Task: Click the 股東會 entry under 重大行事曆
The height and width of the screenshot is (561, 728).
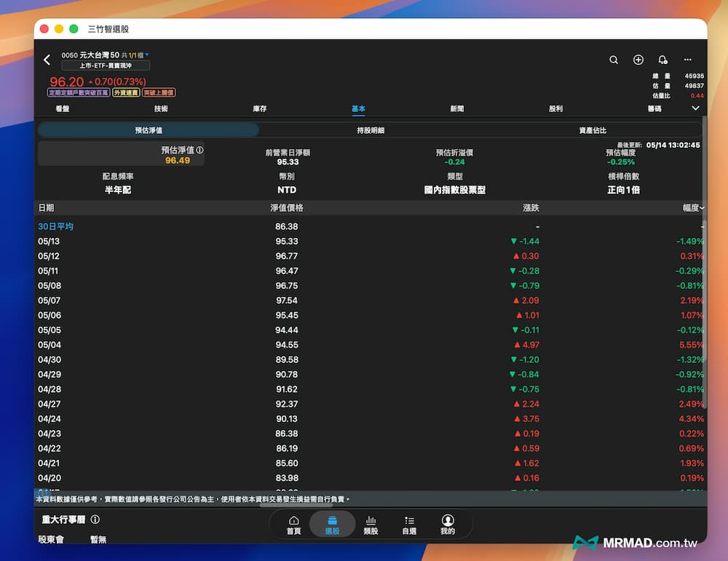Action: point(51,539)
